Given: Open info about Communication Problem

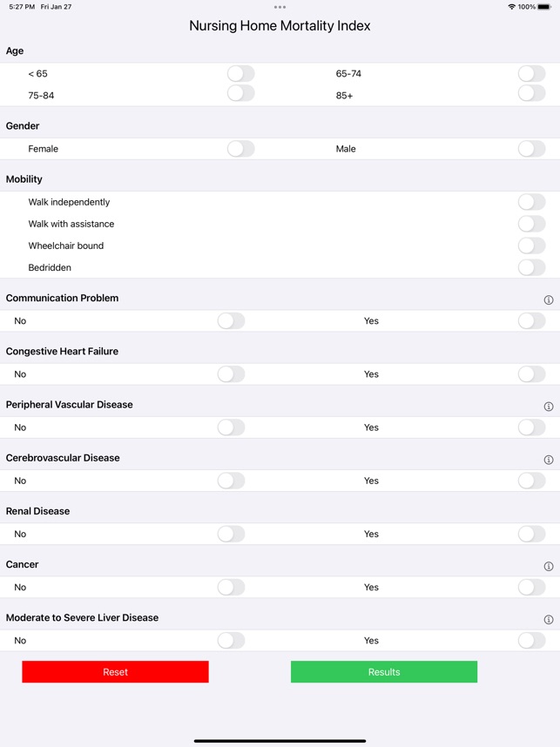Looking at the screenshot, I should tap(548, 299).
